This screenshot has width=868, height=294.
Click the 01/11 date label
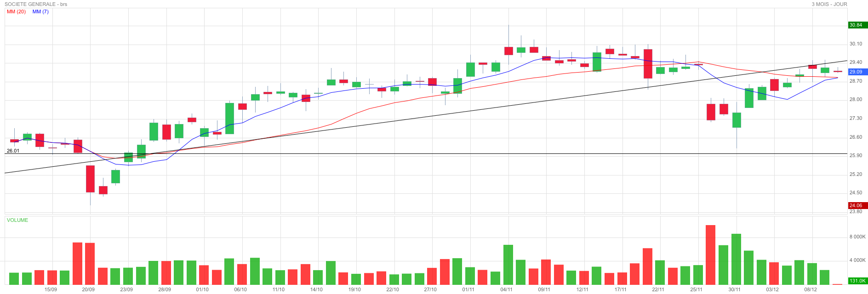pos(468,289)
